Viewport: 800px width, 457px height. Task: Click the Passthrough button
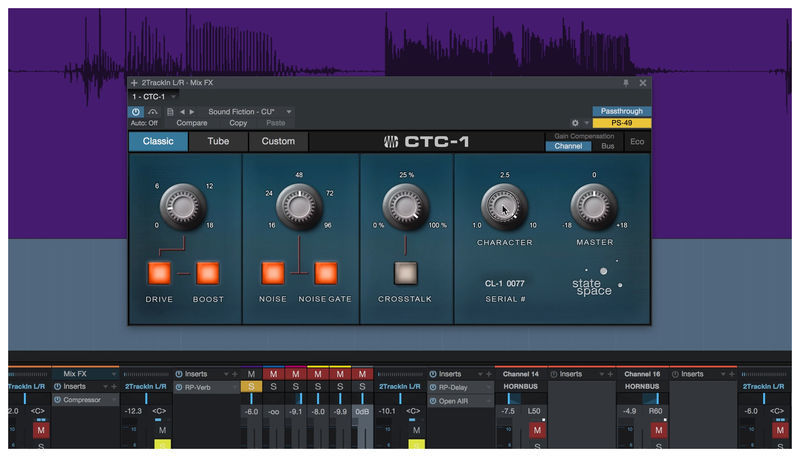point(621,111)
